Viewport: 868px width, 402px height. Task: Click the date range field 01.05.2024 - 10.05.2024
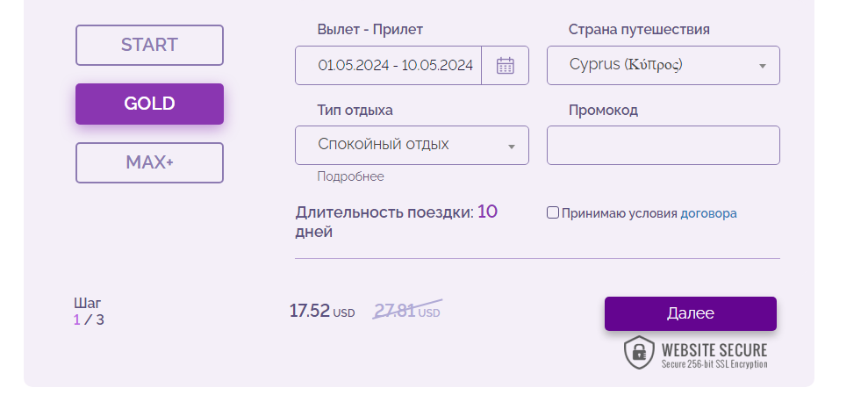pyautogui.click(x=395, y=65)
